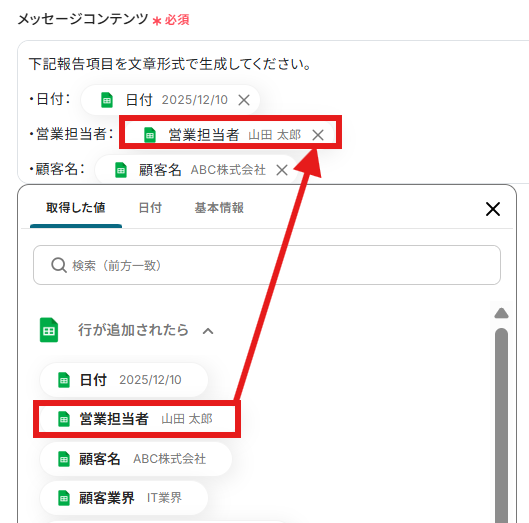529x523 pixels.
Task: Insert the 日付 2025/12/10 value from list
Action: (x=124, y=380)
